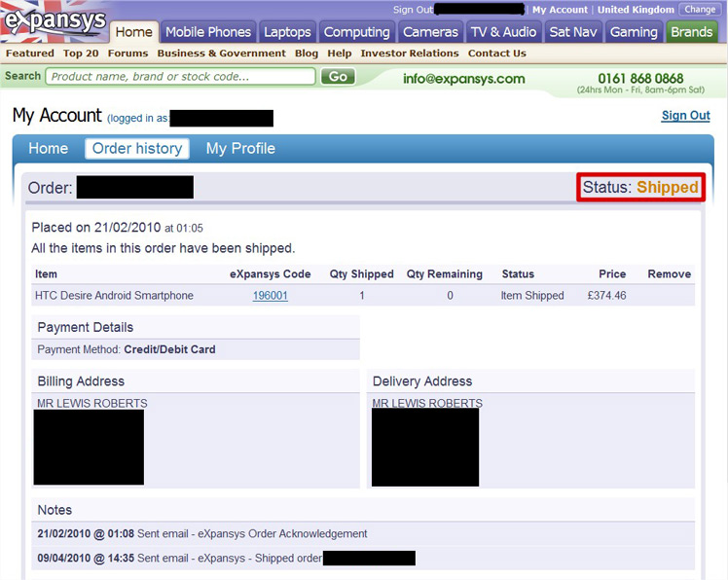Open My Account link in top bar
The height and width of the screenshot is (580, 728).
[x=560, y=10]
